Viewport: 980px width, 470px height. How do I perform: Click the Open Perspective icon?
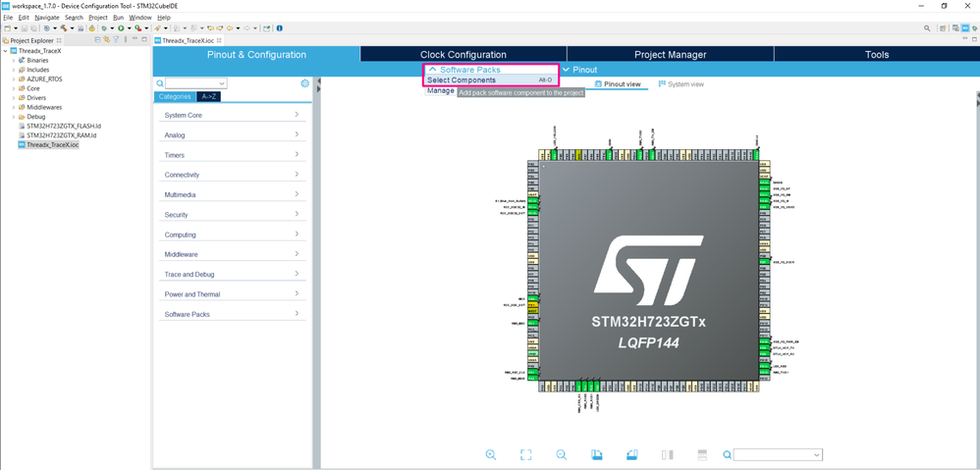point(943,28)
